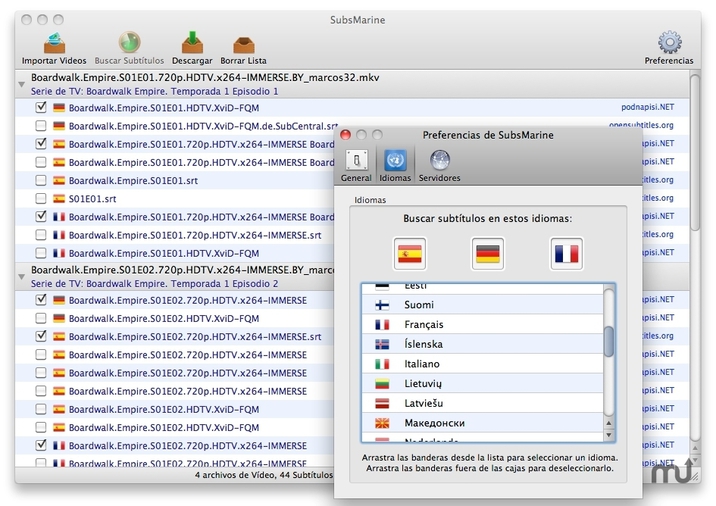This screenshot has width=716, height=506.
Task: Select the Idiomas preferences tab
Action: click(394, 165)
